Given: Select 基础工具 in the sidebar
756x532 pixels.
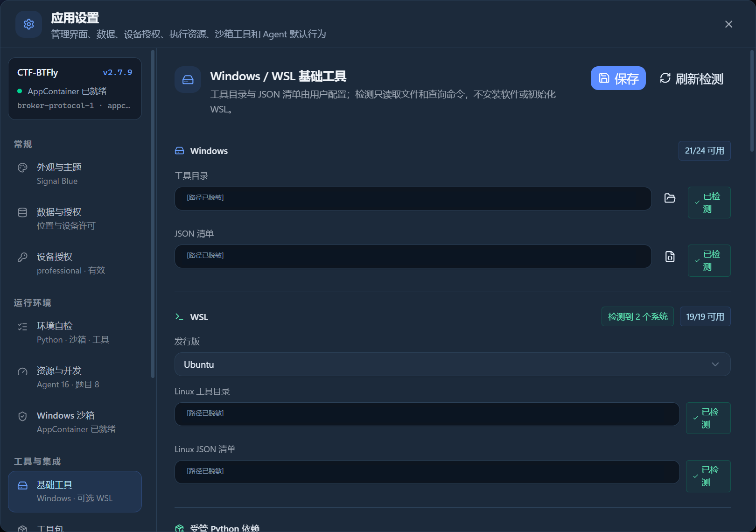Looking at the screenshot, I should pyautogui.click(x=75, y=491).
